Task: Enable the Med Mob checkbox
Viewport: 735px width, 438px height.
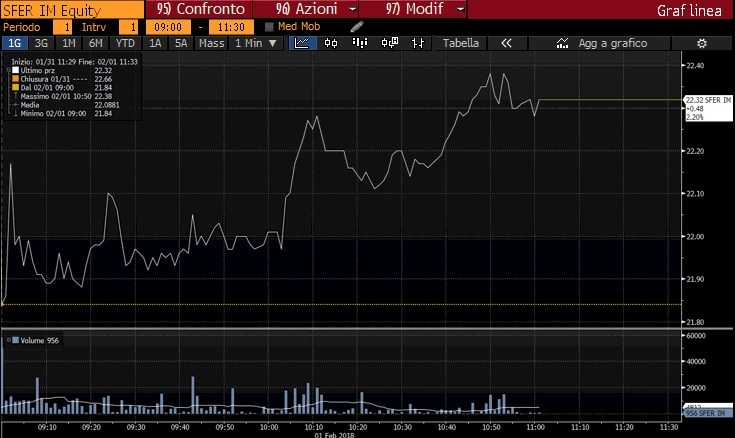Action: pyautogui.click(x=270, y=26)
